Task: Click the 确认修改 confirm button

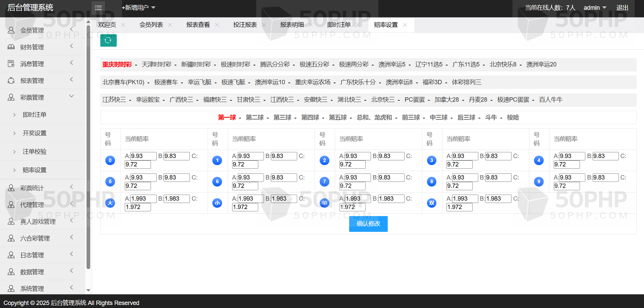Action: pos(368,224)
